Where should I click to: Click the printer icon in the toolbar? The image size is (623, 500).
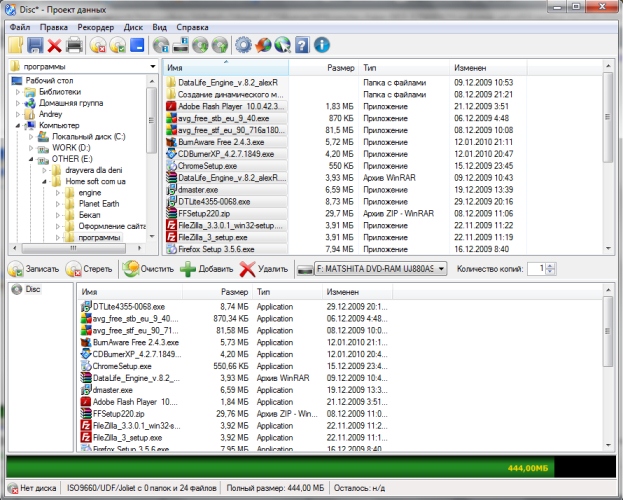[73, 45]
